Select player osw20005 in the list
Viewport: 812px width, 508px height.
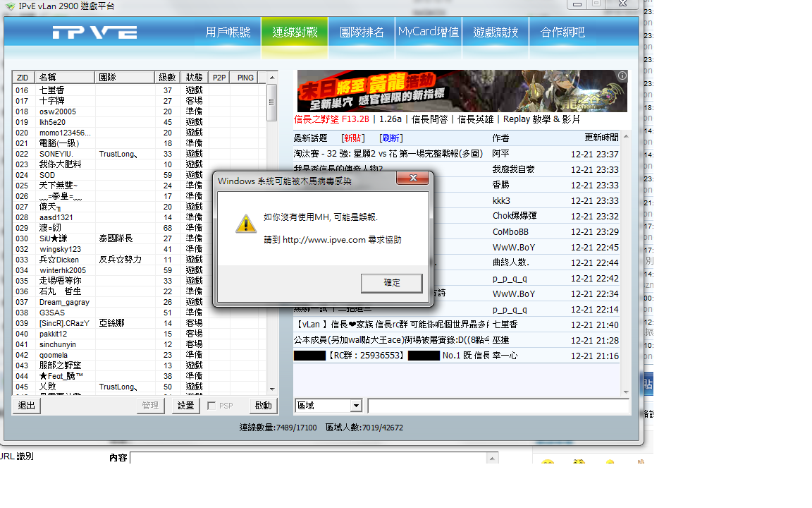(x=140, y=111)
